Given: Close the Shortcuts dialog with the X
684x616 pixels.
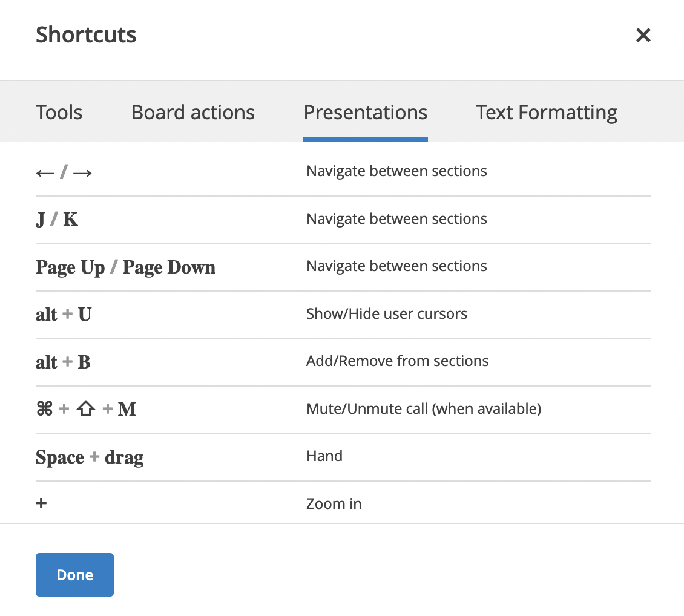Looking at the screenshot, I should (643, 35).
